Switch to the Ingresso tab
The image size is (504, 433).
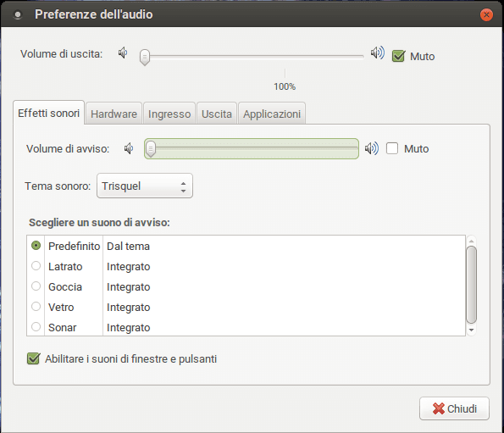pyautogui.click(x=169, y=114)
